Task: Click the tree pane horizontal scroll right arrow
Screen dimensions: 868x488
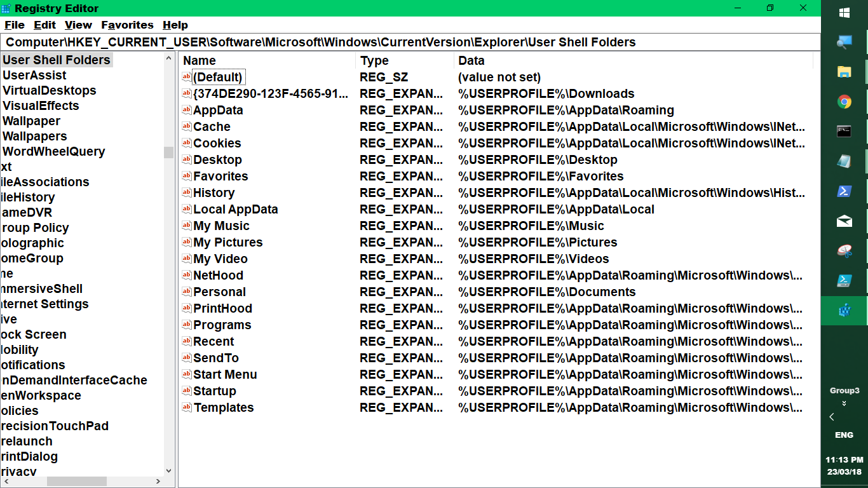Action: tap(159, 482)
